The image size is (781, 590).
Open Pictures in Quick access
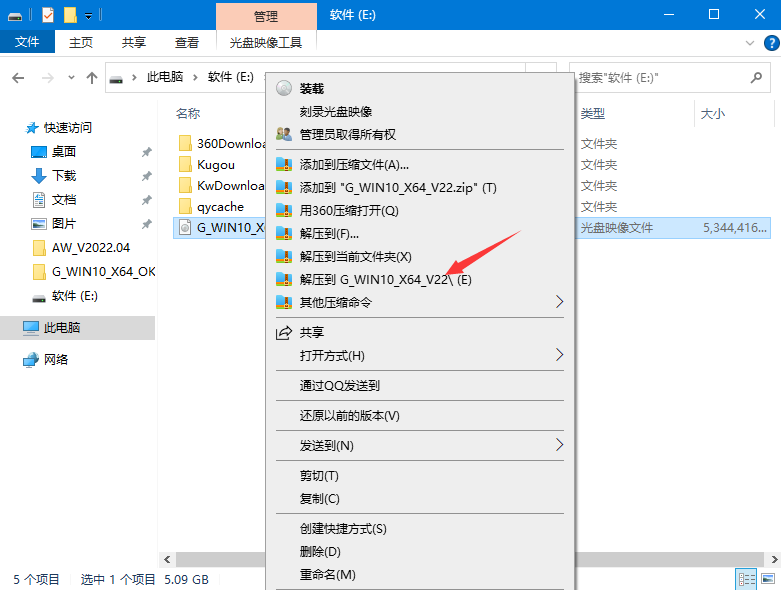click(x=64, y=224)
